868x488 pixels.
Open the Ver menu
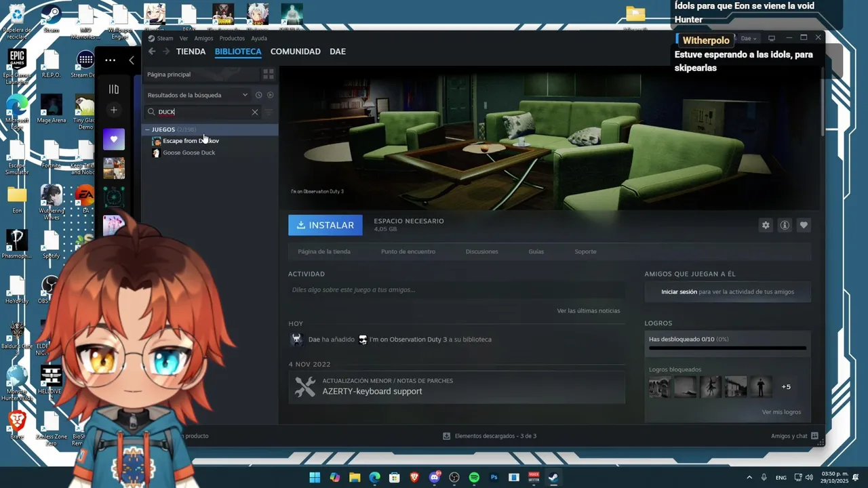coord(184,39)
